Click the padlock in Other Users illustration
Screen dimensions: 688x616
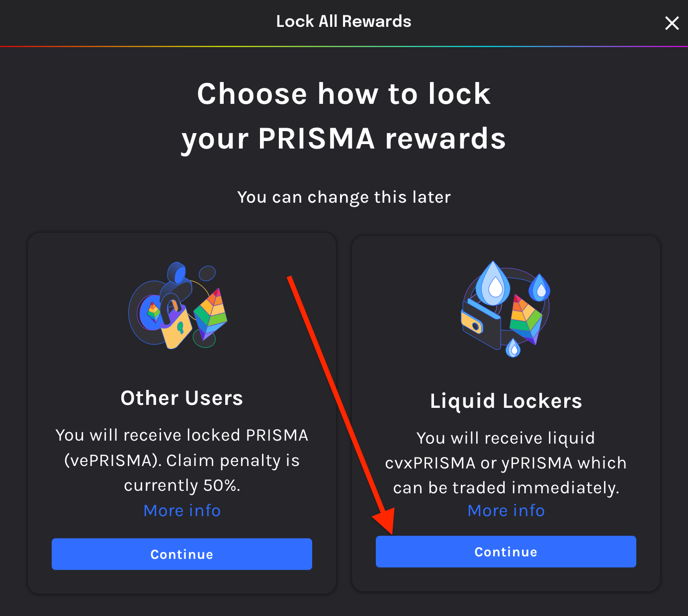coord(176,327)
